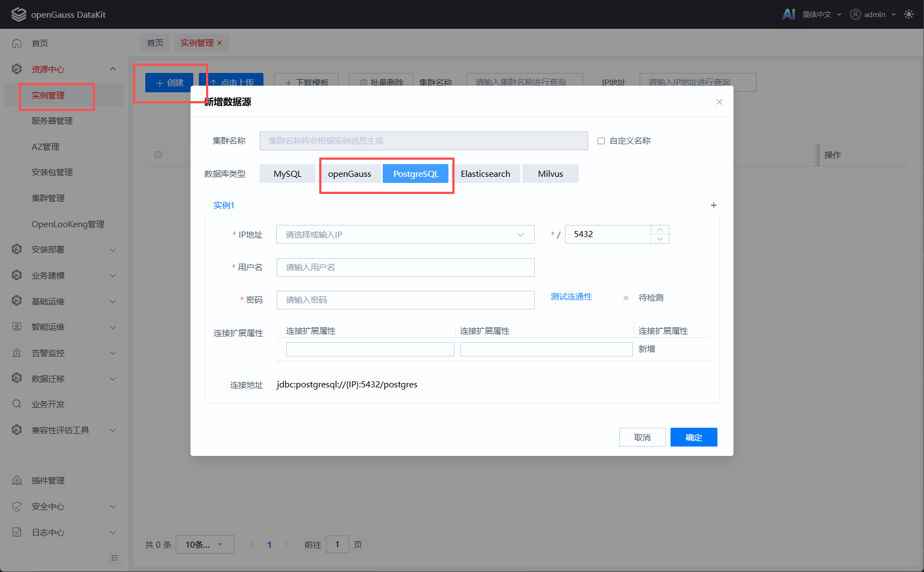This screenshot has width=924, height=572.
Task: Select MySQL as database type
Action: 287,174
